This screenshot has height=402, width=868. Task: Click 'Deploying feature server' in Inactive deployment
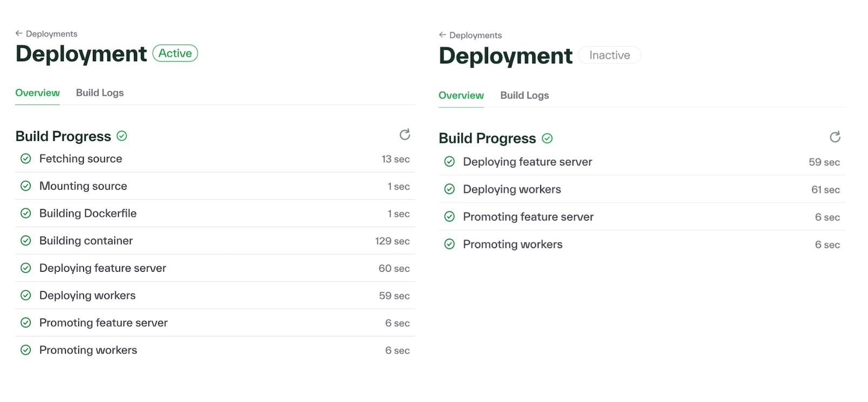pos(527,162)
